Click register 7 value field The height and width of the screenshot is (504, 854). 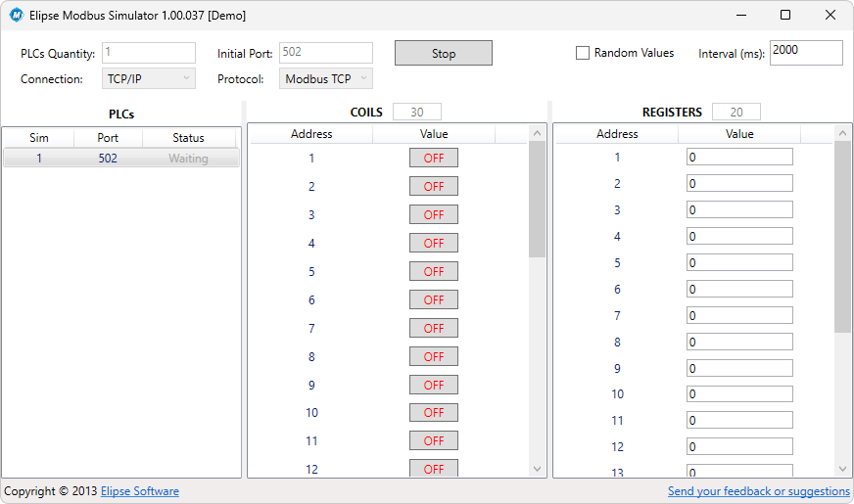[739, 316]
